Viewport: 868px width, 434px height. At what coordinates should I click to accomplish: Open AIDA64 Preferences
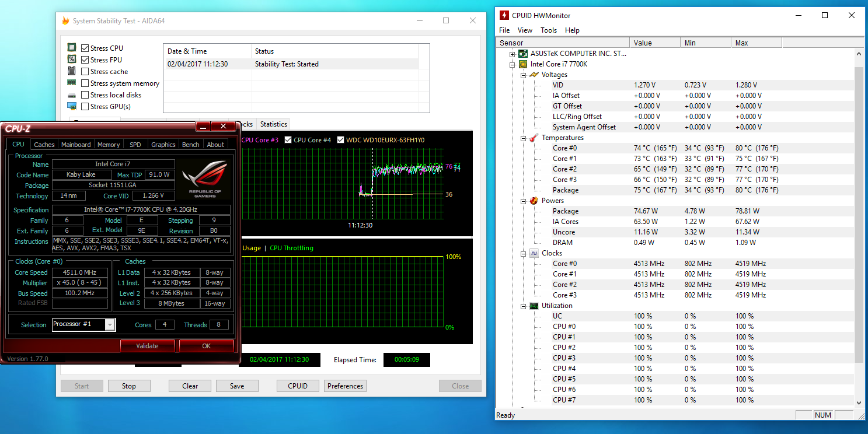click(345, 386)
